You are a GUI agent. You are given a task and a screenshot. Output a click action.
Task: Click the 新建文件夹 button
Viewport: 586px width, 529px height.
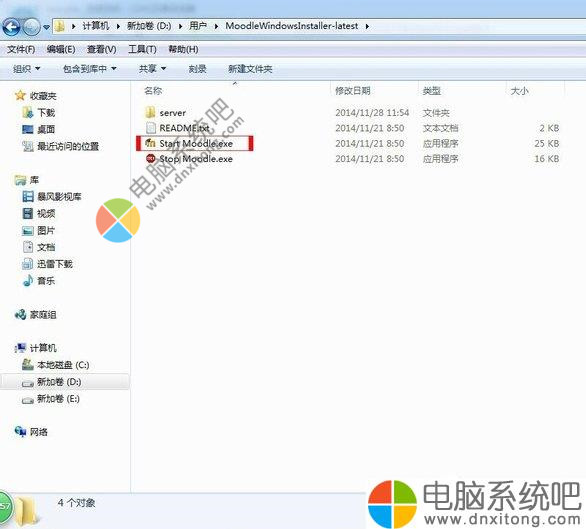tap(250, 69)
